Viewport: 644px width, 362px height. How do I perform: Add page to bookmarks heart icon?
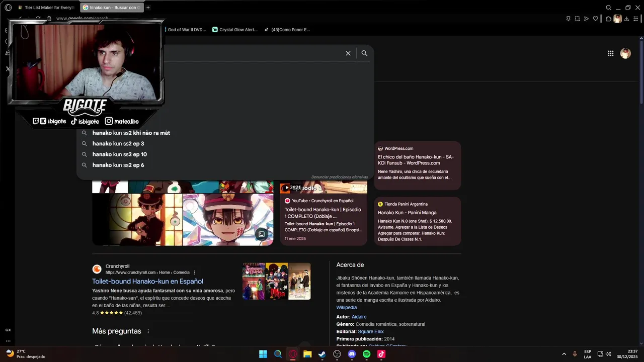coord(595,19)
